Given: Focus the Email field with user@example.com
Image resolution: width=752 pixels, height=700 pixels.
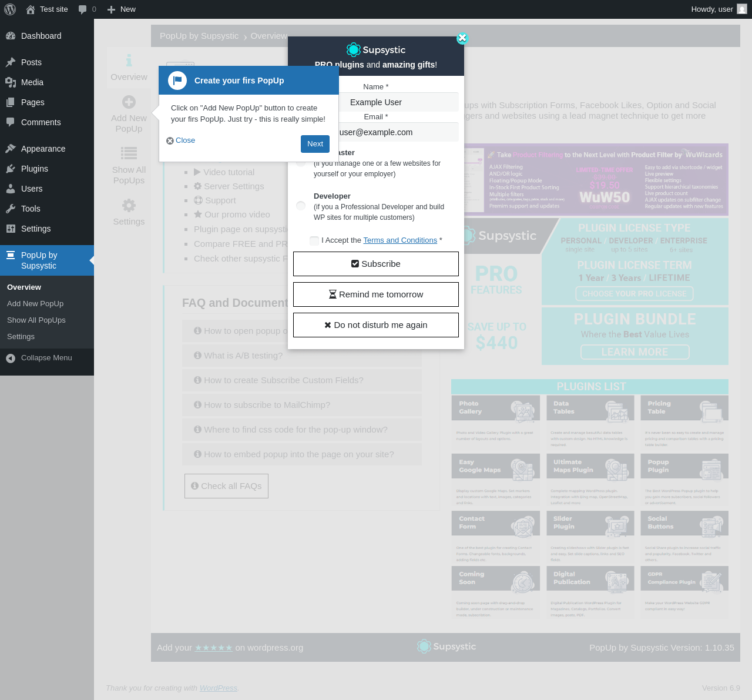Looking at the screenshot, I should click(399, 132).
